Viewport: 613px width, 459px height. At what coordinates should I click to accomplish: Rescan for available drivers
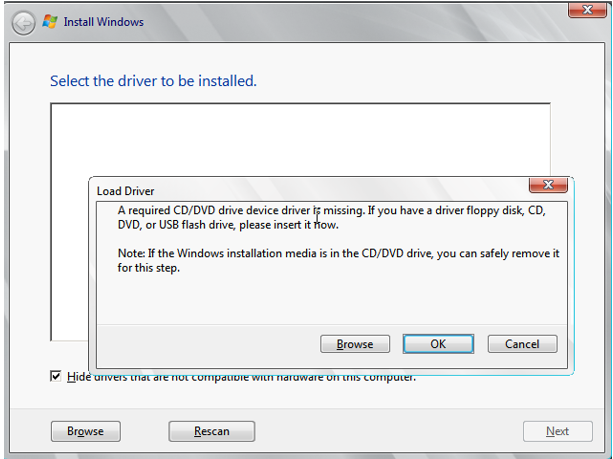pos(211,431)
